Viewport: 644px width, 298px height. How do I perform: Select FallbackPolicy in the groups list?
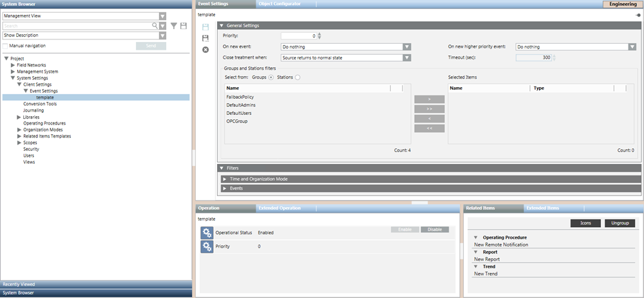pos(240,97)
